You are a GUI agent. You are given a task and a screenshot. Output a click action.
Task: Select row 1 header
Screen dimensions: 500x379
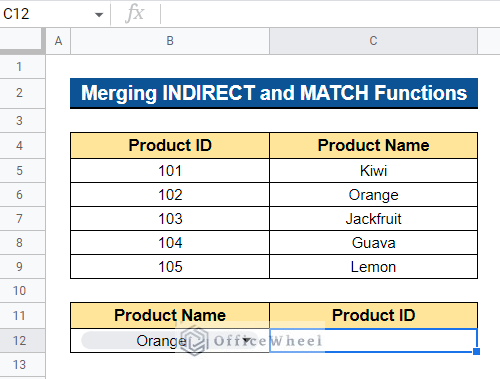[22, 67]
